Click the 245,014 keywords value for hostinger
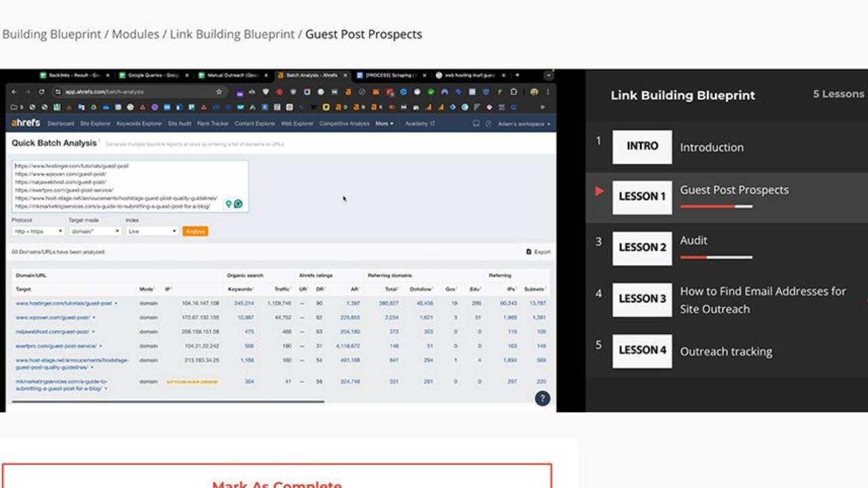868x488 pixels. pyautogui.click(x=244, y=303)
